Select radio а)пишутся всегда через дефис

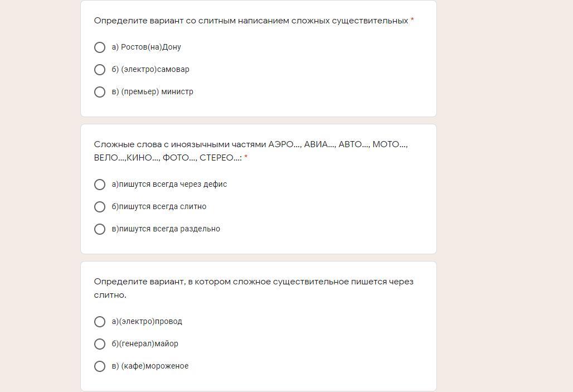click(x=99, y=185)
